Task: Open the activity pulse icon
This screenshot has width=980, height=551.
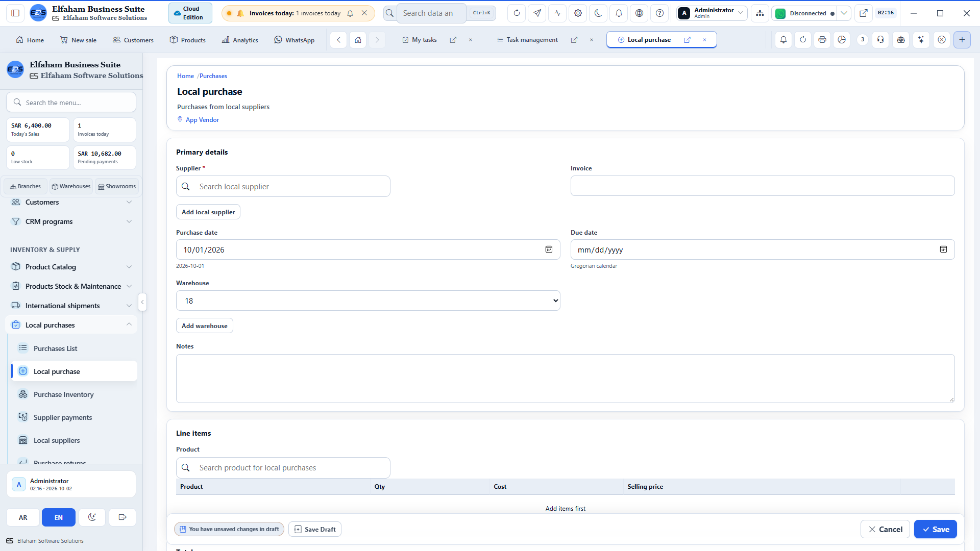Action: 557,13
